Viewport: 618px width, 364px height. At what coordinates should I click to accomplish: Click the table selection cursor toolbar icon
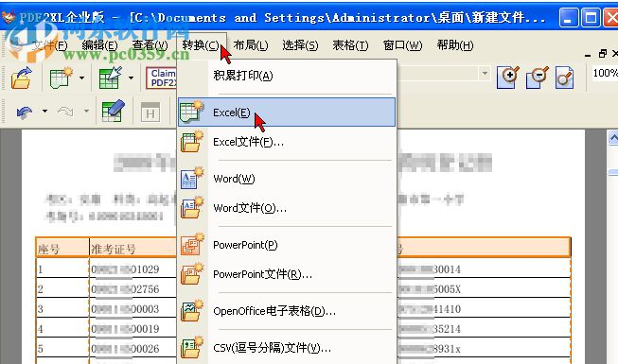[111, 78]
